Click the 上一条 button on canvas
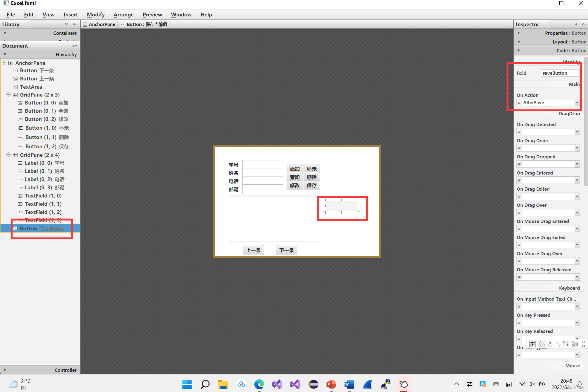Screen dimensions: 588x392 click(252, 250)
